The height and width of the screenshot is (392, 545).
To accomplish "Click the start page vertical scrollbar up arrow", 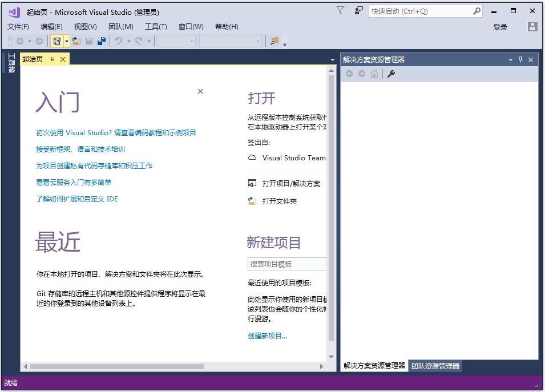I will point(331,71).
